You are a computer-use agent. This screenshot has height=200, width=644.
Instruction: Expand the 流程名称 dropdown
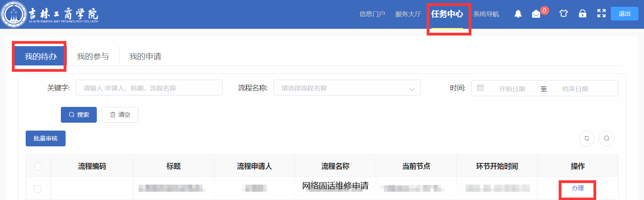346,88
